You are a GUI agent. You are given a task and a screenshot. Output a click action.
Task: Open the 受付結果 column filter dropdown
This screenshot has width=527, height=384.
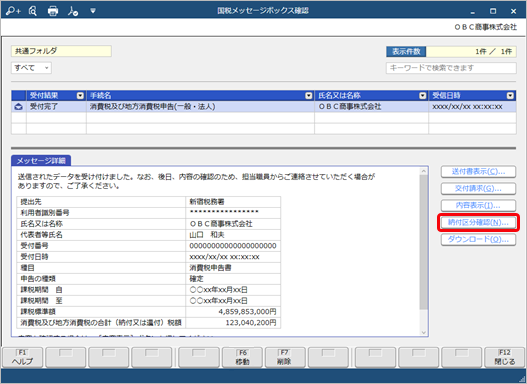[x=80, y=96]
